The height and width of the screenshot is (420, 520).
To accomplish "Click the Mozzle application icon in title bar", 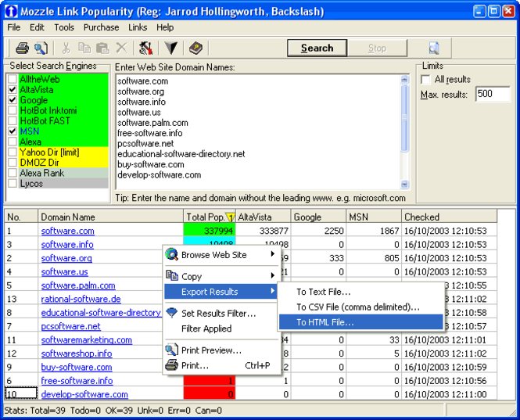I will [11, 11].
